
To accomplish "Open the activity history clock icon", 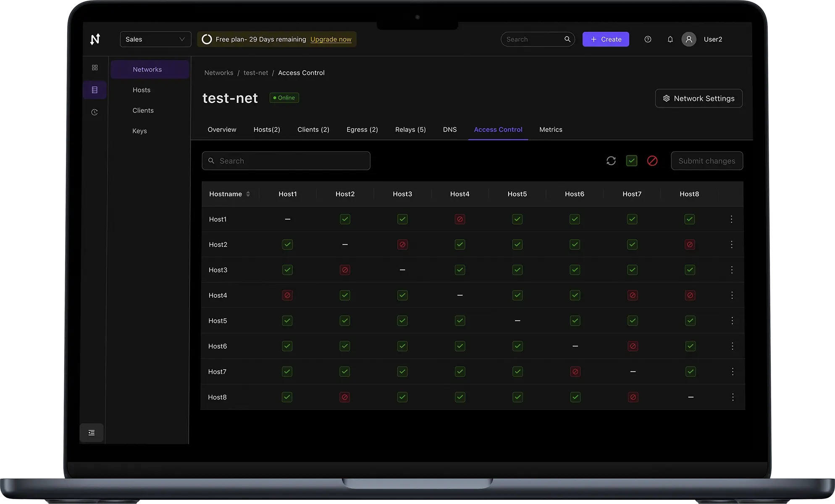I will [95, 112].
